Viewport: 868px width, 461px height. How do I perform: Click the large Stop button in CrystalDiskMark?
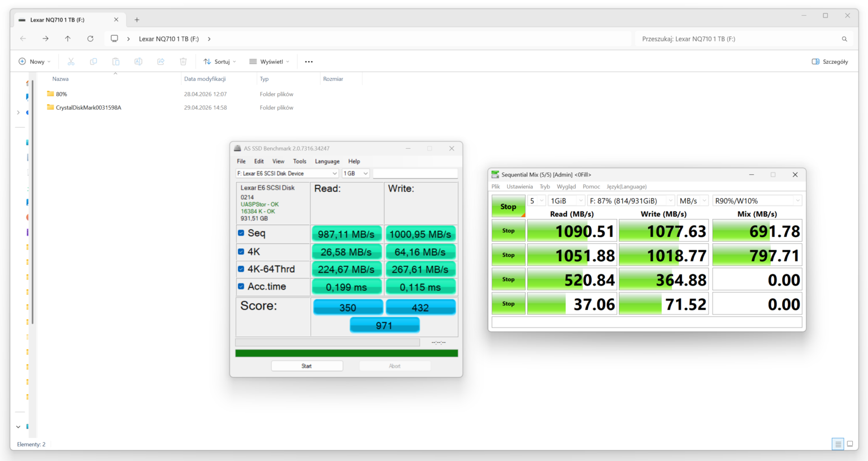(x=507, y=206)
